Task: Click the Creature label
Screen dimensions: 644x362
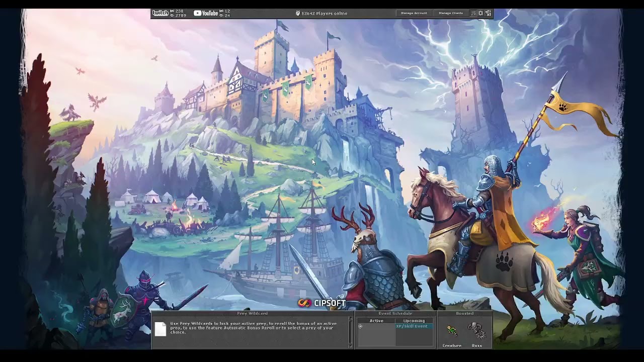Action: (x=452, y=345)
